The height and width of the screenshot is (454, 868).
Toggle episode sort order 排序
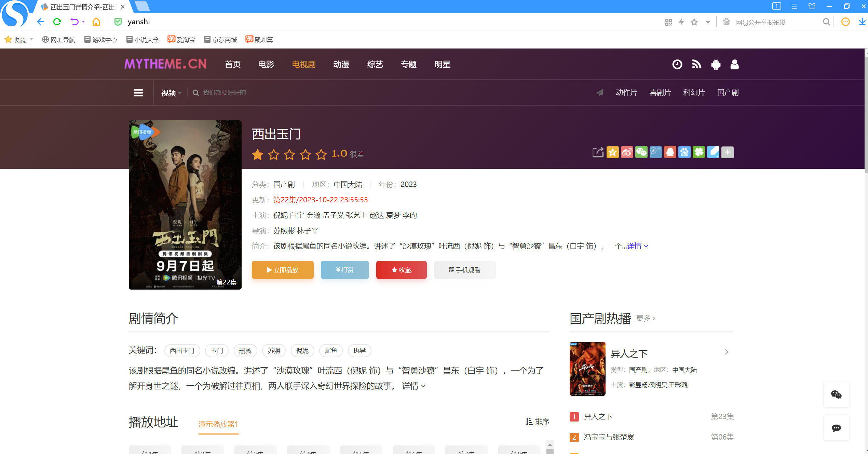pos(537,422)
